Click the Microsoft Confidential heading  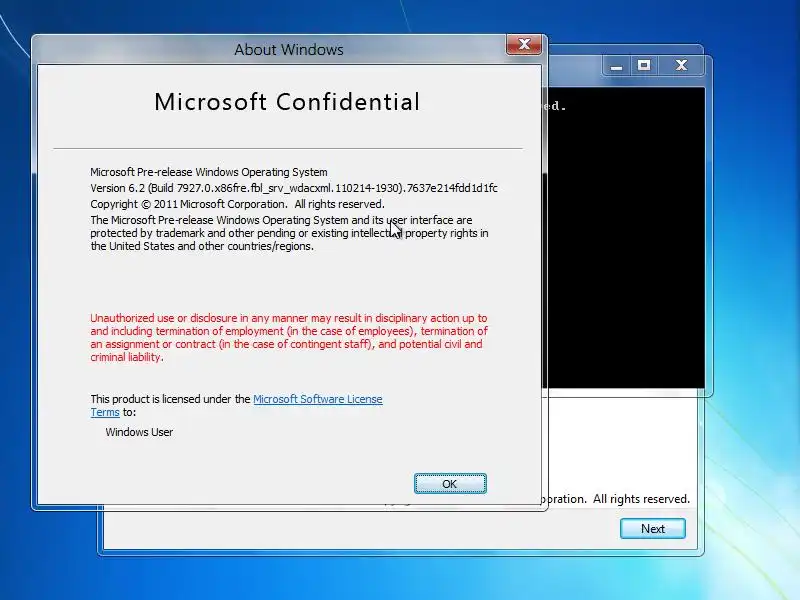(x=287, y=102)
